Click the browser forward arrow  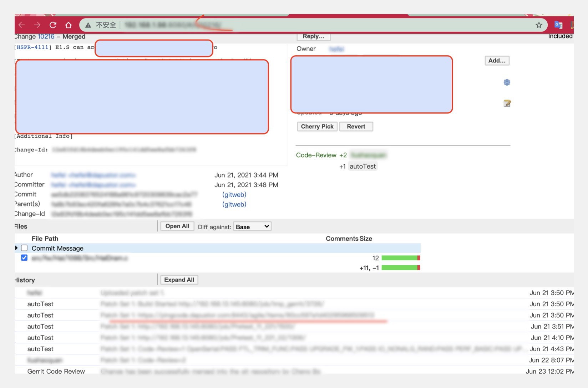tap(37, 25)
